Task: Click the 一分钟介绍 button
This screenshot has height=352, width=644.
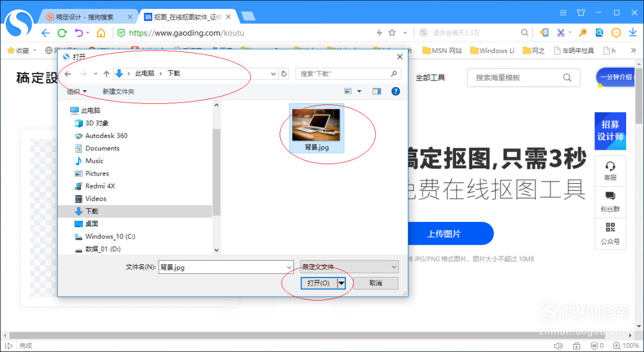Action: click(x=615, y=77)
